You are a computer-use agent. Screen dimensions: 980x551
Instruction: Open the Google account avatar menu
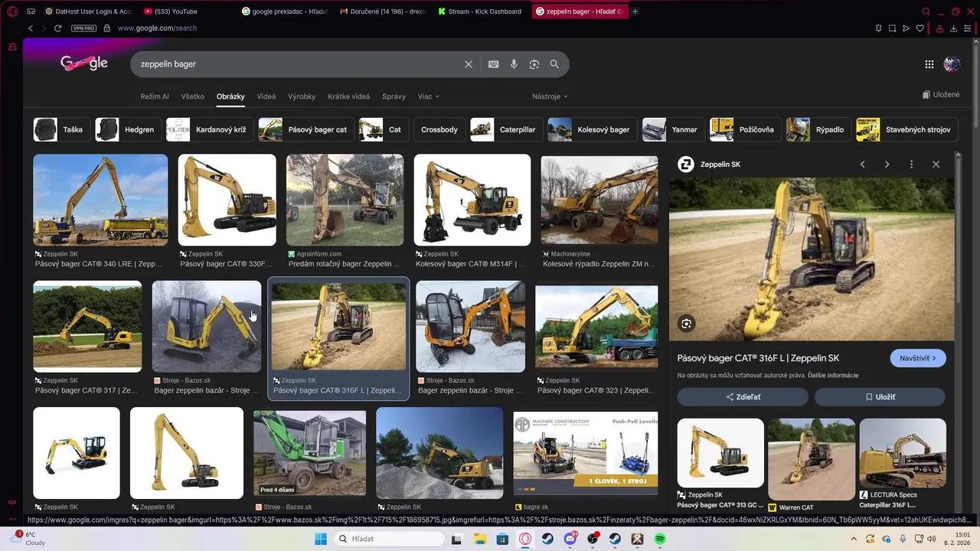coord(952,64)
